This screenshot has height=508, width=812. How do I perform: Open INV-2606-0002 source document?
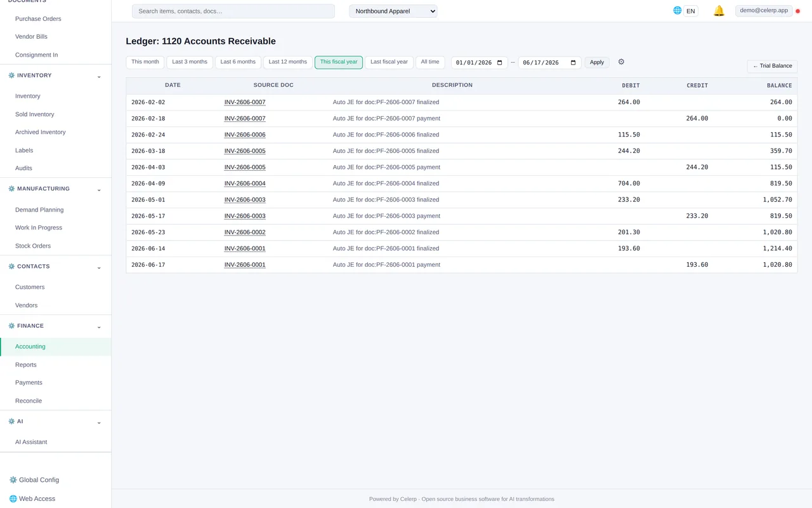click(x=245, y=232)
